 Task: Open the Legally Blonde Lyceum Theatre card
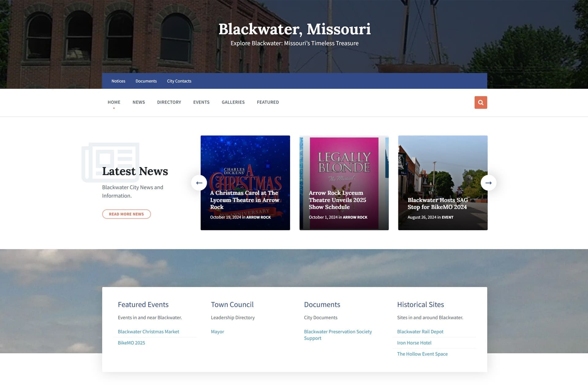344,183
